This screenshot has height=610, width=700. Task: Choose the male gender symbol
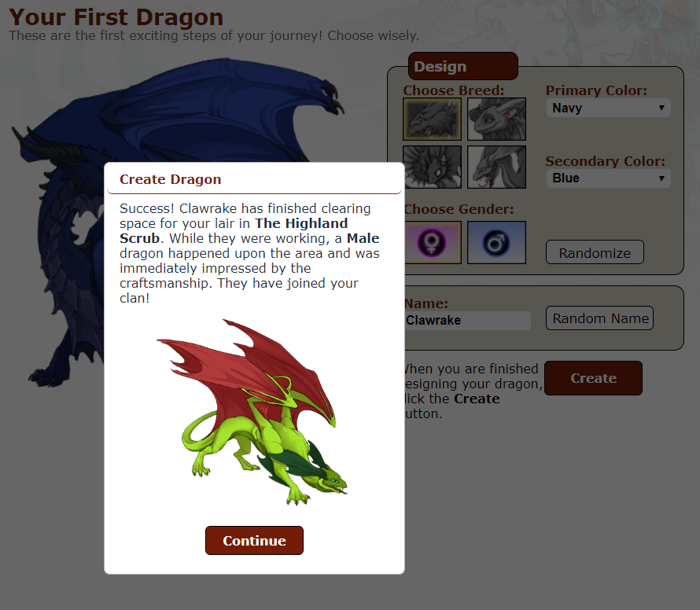(496, 242)
